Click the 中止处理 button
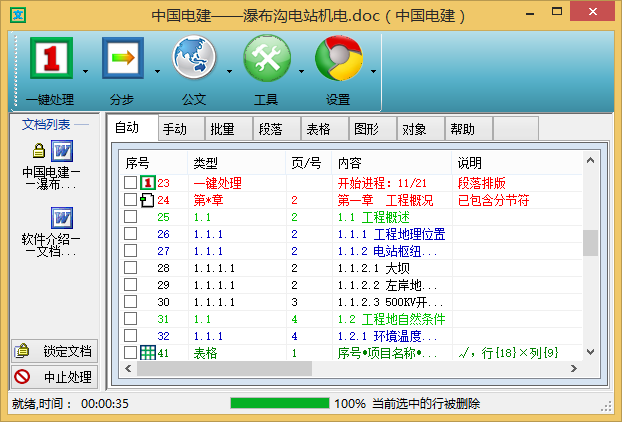 click(x=54, y=377)
